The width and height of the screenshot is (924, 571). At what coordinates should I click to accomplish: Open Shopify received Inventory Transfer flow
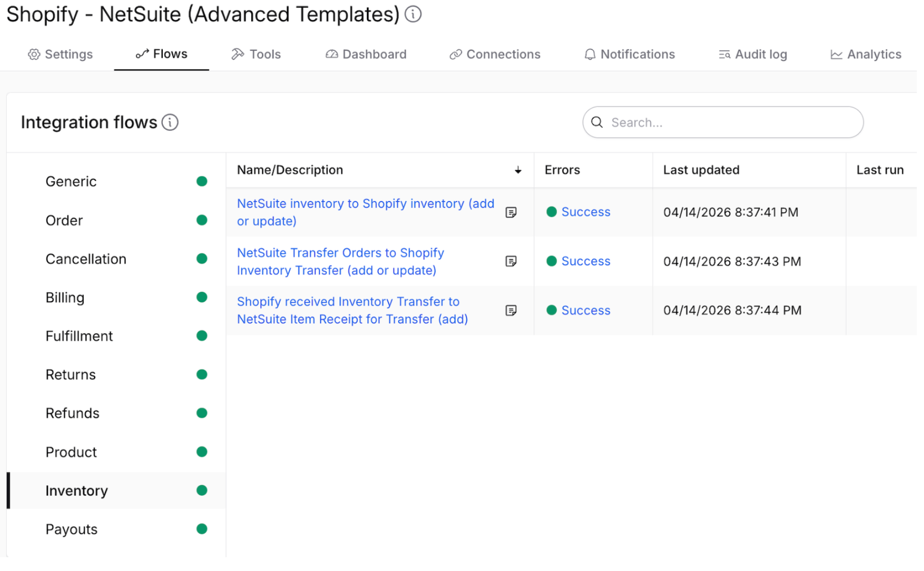[x=352, y=310]
